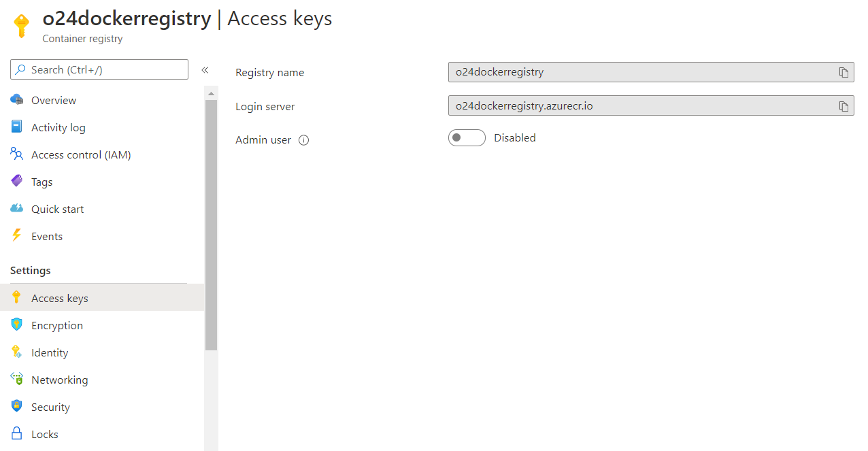The image size is (868, 451).
Task: Select the Access keys key icon
Action: [16, 297]
